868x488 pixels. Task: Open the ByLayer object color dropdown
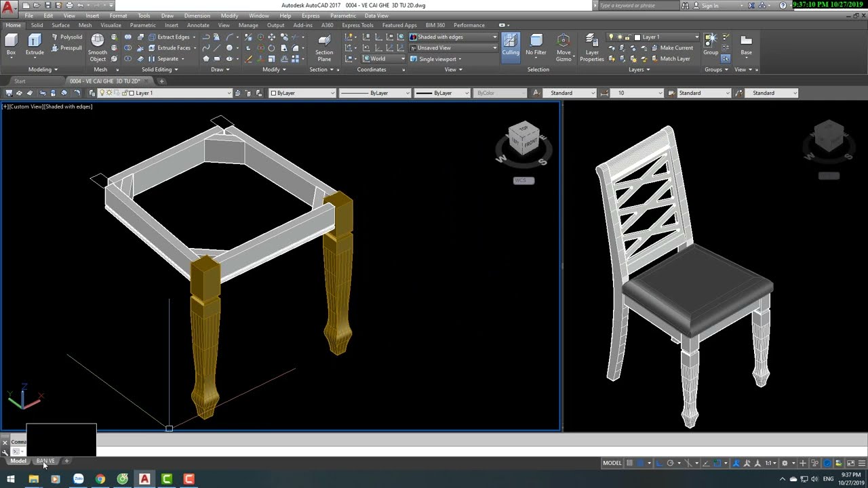point(302,93)
